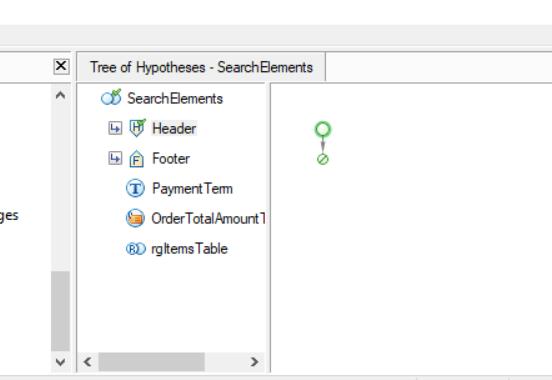This screenshot has height=380, width=552.
Task: Click the tree pane scroll right arrow
Action: 254,362
